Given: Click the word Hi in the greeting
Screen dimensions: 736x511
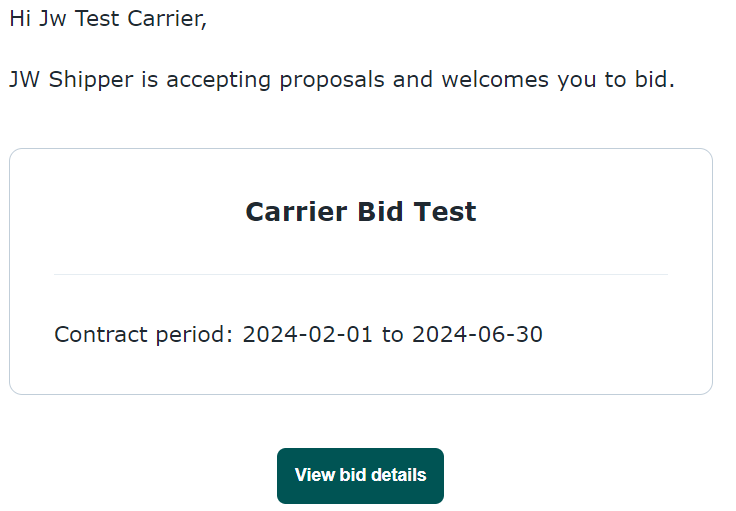Looking at the screenshot, I should point(20,19).
